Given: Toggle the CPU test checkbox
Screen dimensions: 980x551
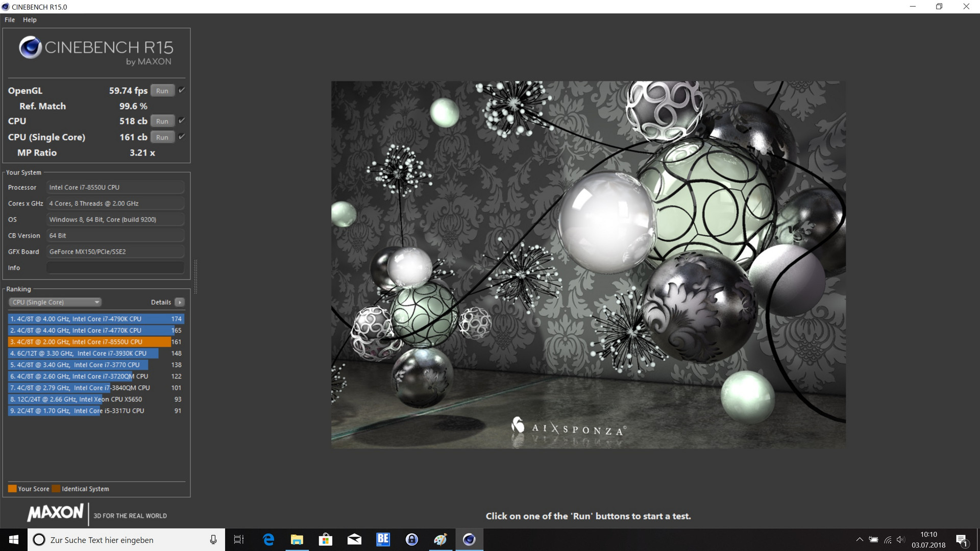Looking at the screenshot, I should click(182, 121).
